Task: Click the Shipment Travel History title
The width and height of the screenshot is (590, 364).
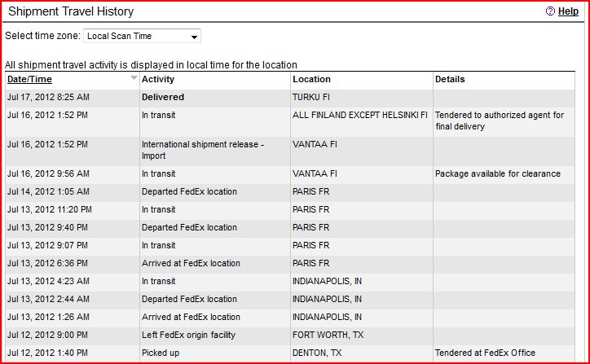Action: pos(71,12)
